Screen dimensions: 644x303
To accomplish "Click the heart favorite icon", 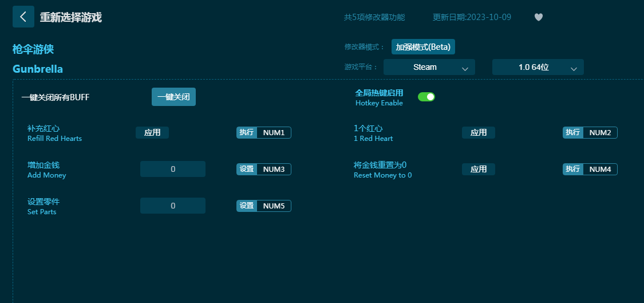I will [538, 17].
